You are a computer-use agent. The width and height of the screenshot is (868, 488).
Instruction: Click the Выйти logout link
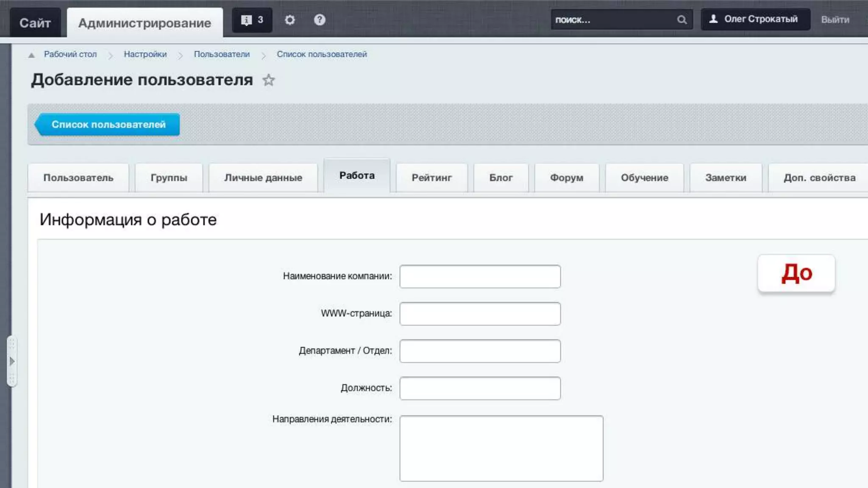click(835, 20)
